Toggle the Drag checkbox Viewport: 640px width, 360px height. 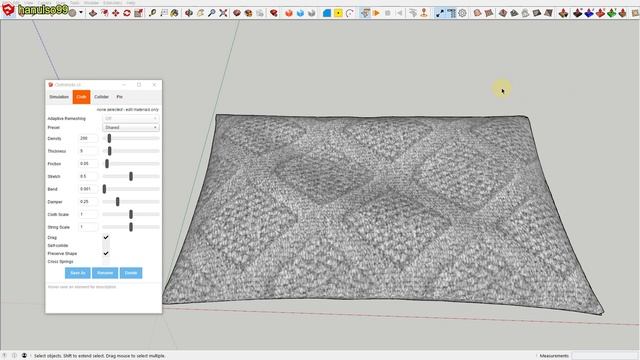pyautogui.click(x=106, y=237)
